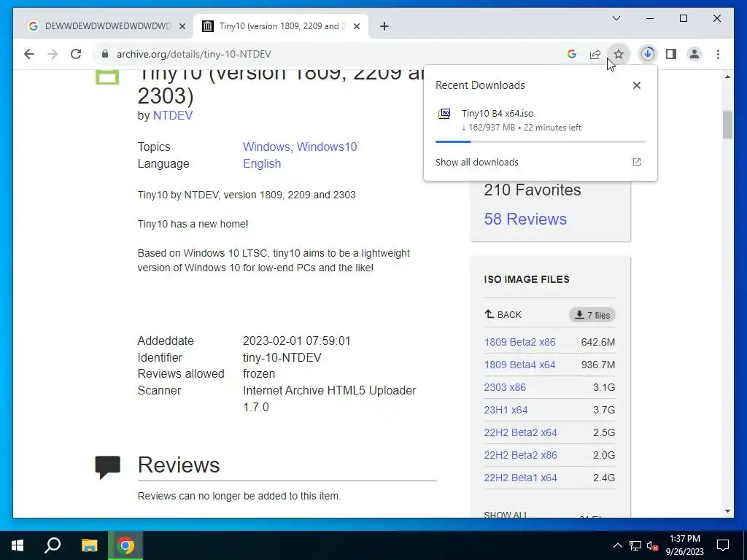Click the Tiny10 B4 x64.iso filename
The width and height of the screenshot is (747, 560).
[x=498, y=113]
